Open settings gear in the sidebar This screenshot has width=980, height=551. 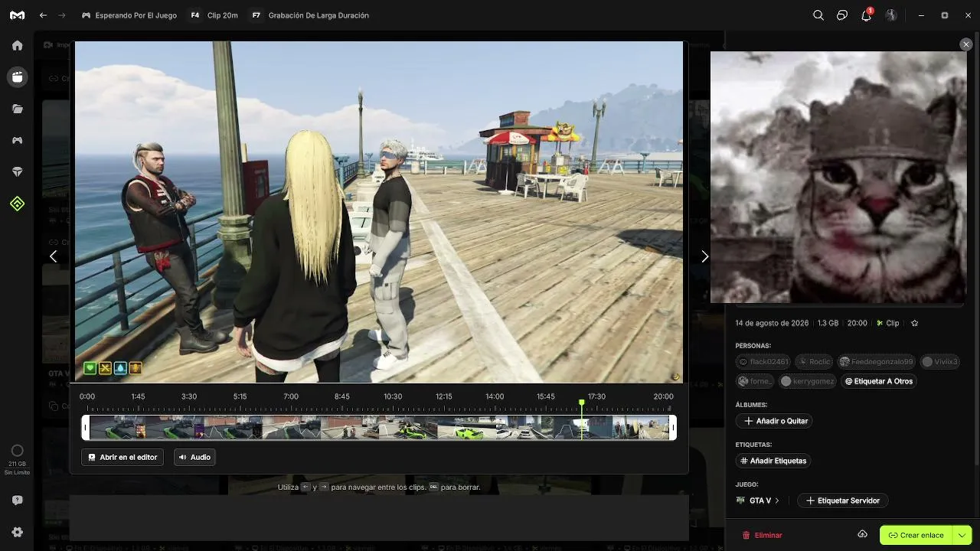[17, 533]
